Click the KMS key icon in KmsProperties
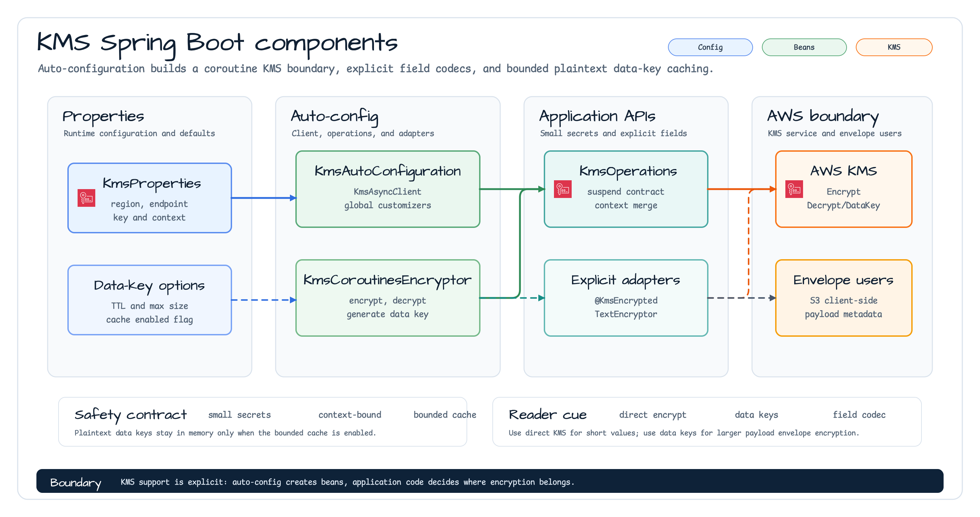This screenshot has height=517, width=980. [x=86, y=198]
